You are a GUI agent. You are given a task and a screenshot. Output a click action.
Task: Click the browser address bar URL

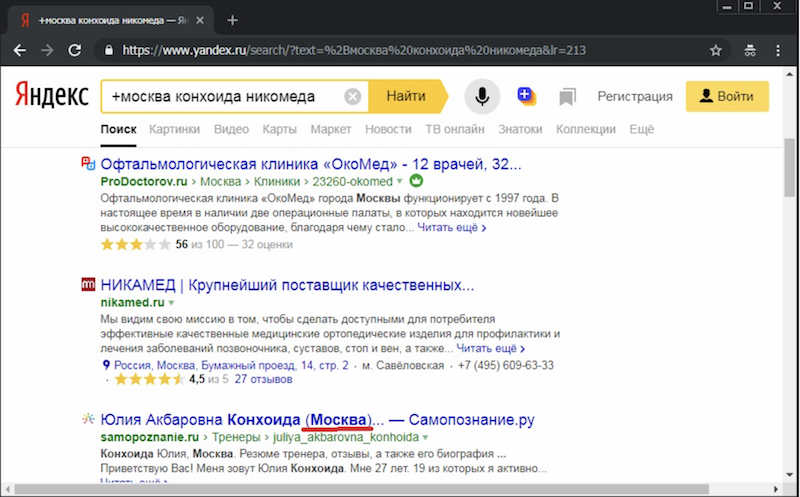(354, 50)
